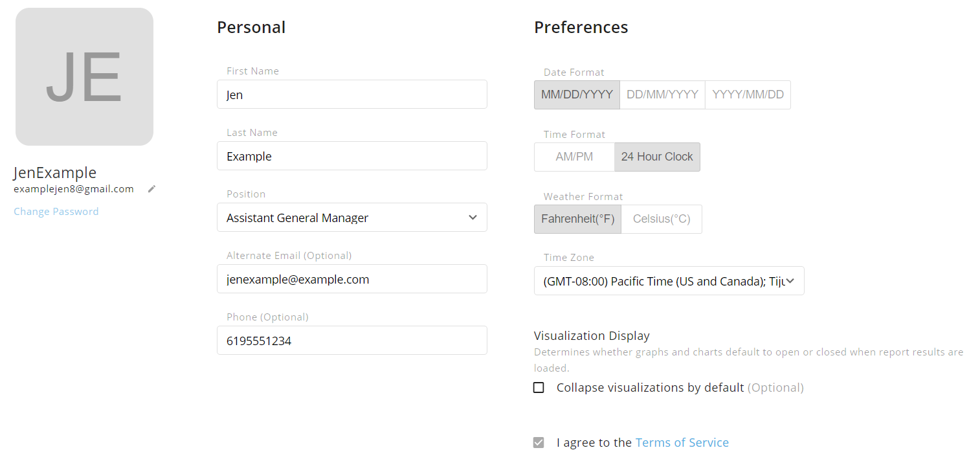Screen dimensions: 980x461
Task: Click the Last Name input field
Action: pos(351,156)
